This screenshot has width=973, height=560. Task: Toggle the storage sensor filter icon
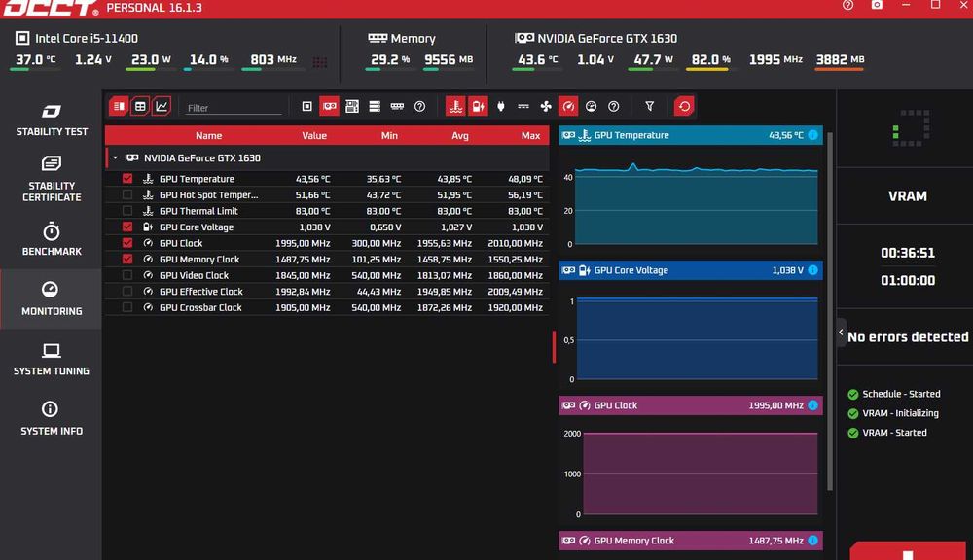click(x=375, y=107)
